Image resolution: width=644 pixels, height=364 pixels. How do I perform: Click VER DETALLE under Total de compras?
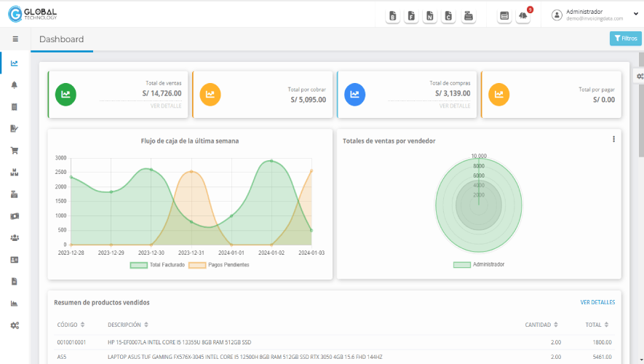(455, 106)
